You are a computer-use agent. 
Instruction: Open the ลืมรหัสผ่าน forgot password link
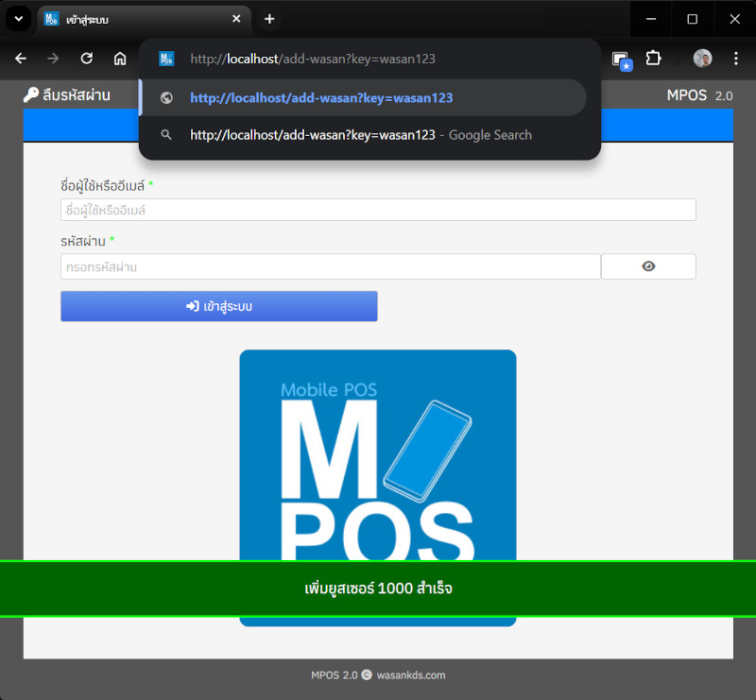tap(67, 95)
